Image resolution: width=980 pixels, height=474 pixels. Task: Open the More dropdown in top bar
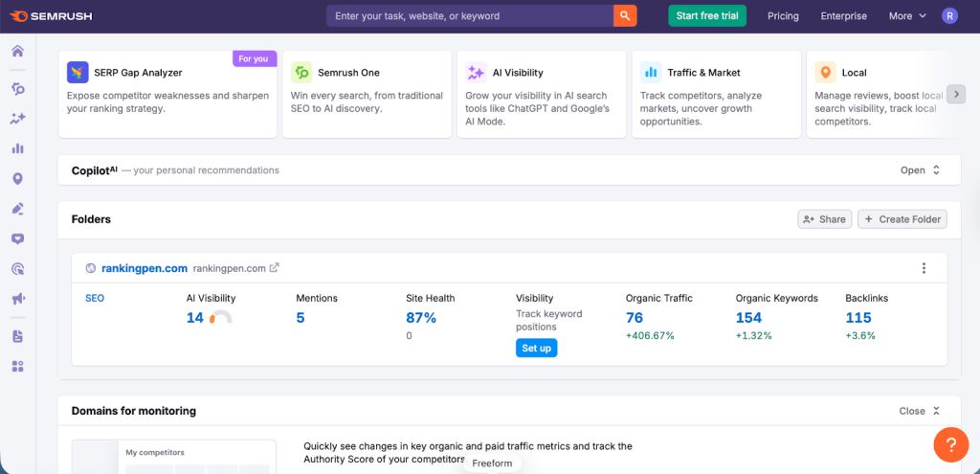(x=906, y=16)
